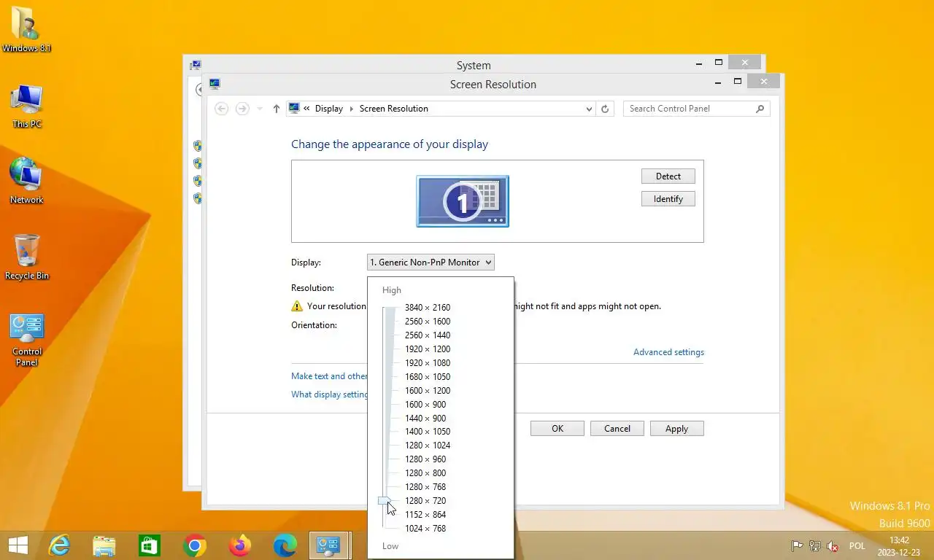Select 1280 × 768 resolution
The image size is (934, 560).
coord(425,487)
